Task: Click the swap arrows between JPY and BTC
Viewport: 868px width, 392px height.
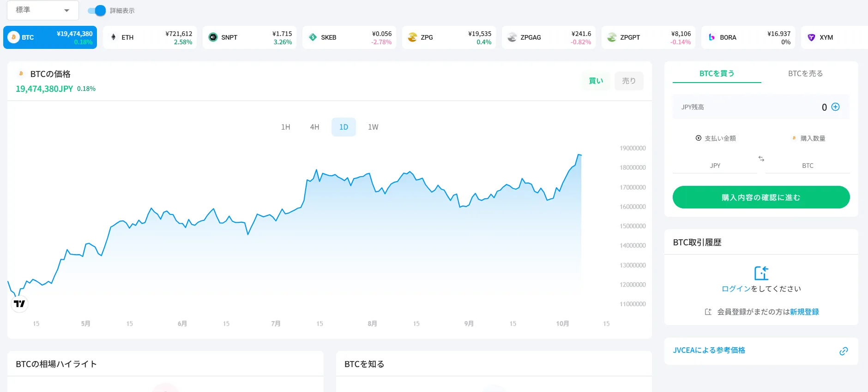Action: click(x=761, y=159)
